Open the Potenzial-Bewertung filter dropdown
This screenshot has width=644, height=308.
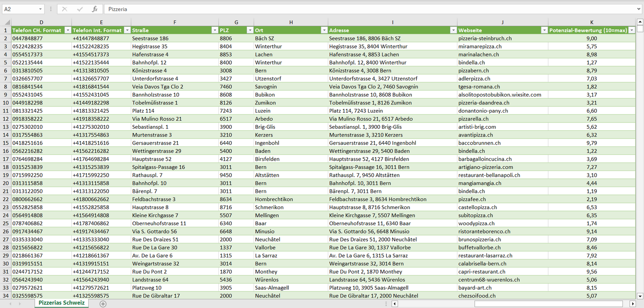tap(631, 30)
